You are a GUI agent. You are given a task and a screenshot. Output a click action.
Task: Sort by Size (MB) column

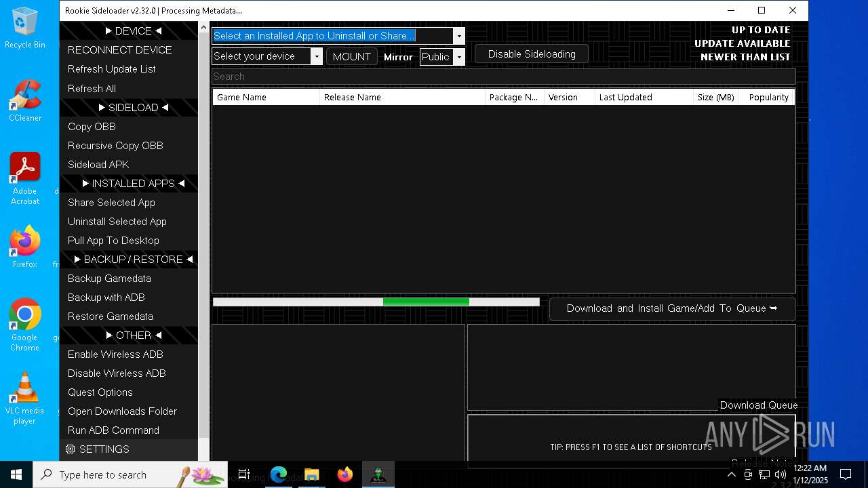(716, 97)
